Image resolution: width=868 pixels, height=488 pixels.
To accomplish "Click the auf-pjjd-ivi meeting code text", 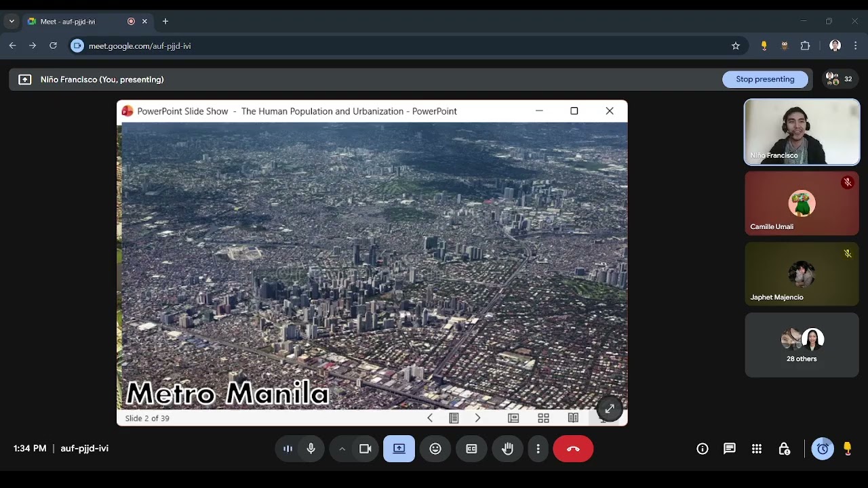I will point(85,449).
